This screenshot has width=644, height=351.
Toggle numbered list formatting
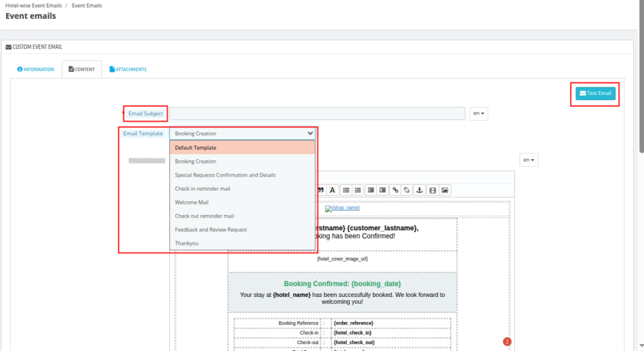tap(358, 190)
